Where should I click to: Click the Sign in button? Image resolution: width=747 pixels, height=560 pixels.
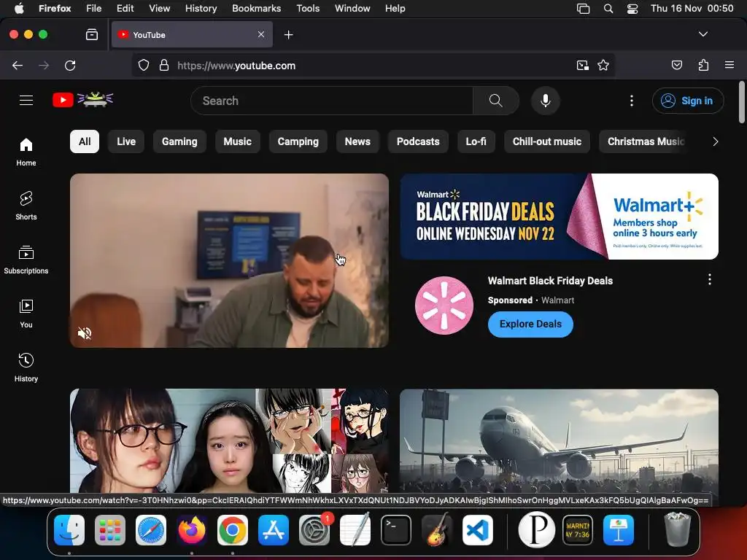[x=688, y=101]
